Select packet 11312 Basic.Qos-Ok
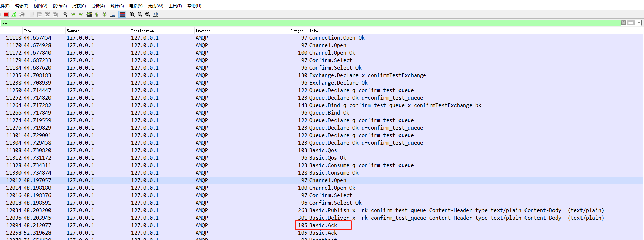Screen dimensions: 644x240 pos(322,158)
